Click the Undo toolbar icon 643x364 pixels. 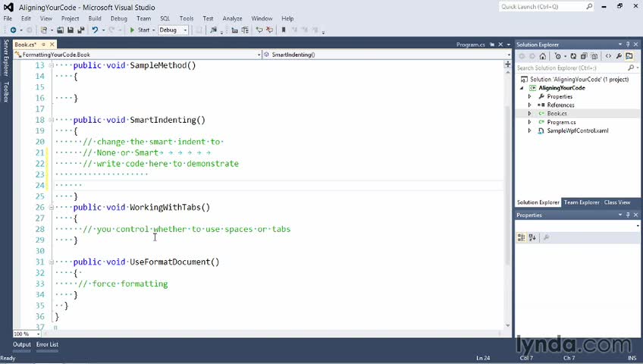pos(95,30)
